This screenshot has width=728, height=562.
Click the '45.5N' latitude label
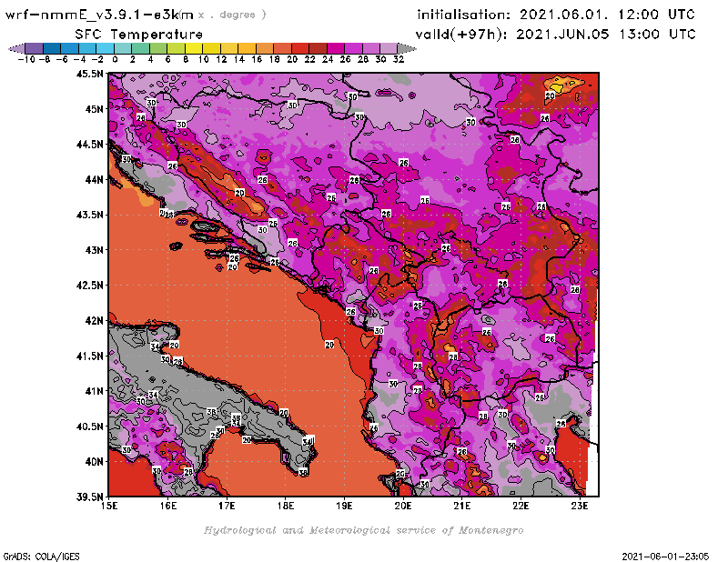[x=89, y=74]
